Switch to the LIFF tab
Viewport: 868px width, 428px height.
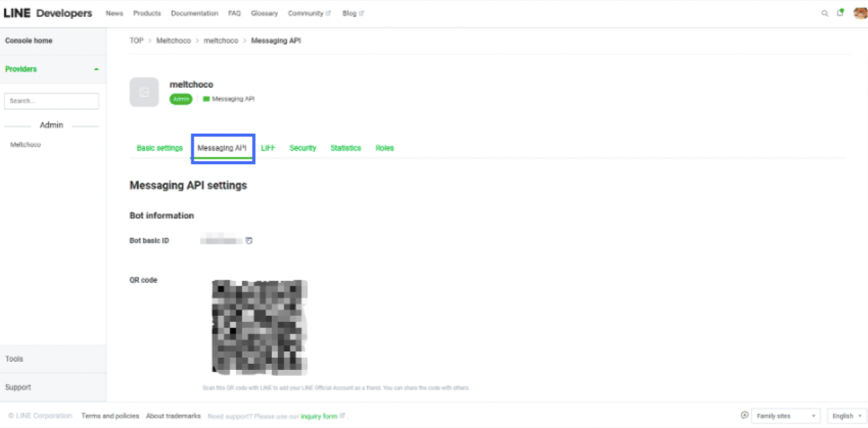pyautogui.click(x=268, y=148)
